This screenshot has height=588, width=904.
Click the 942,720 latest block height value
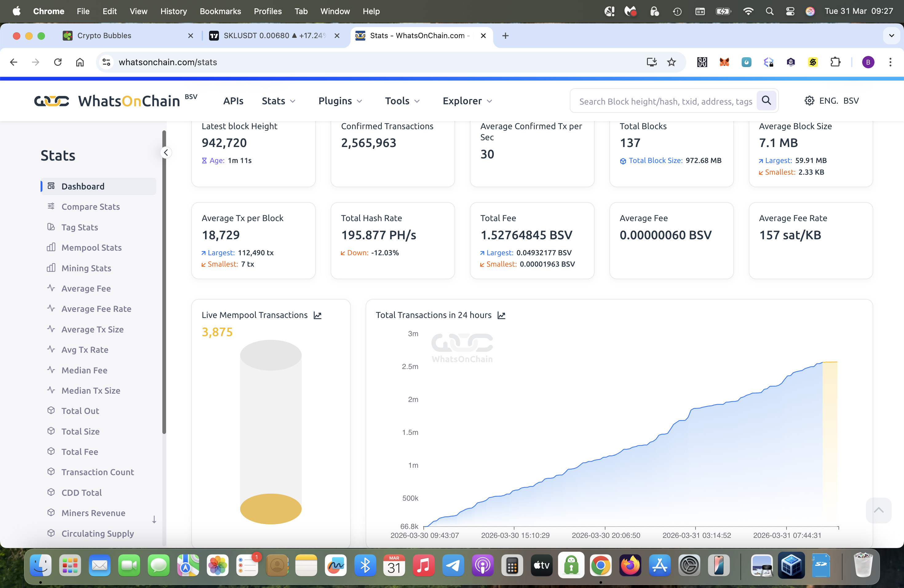tap(224, 143)
